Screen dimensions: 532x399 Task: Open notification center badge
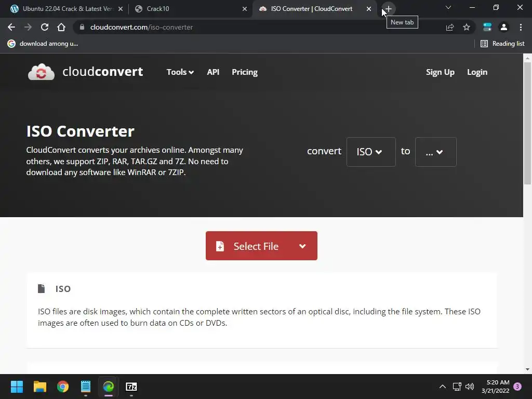point(517,387)
